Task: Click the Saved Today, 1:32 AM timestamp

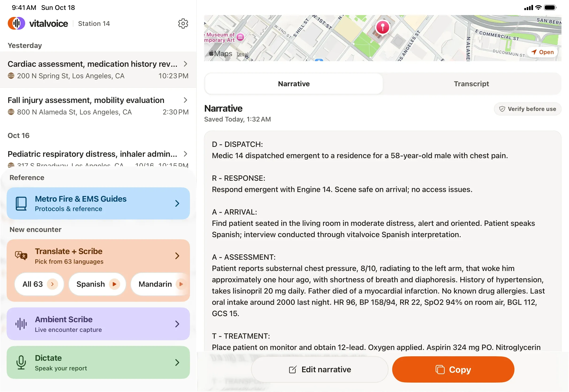Action: (x=237, y=119)
